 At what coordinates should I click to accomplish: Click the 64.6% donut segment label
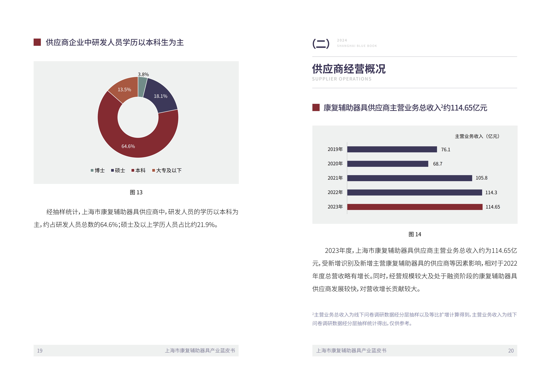pos(128,146)
